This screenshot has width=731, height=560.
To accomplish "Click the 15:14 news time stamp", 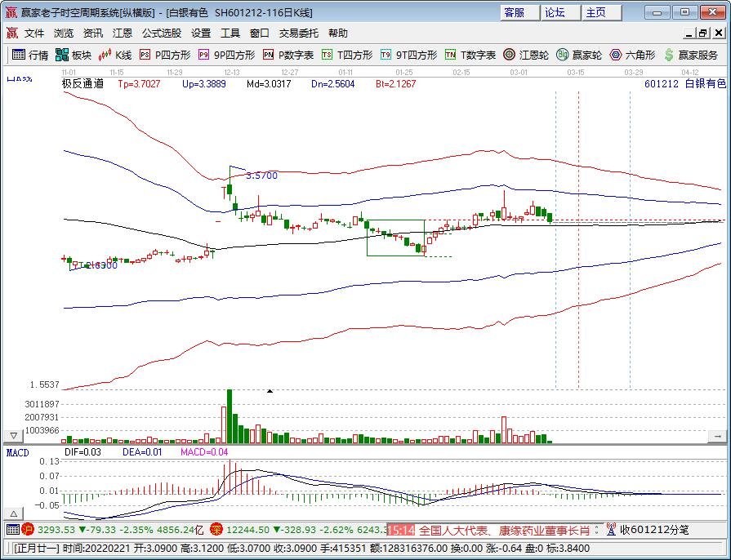I will [400, 530].
